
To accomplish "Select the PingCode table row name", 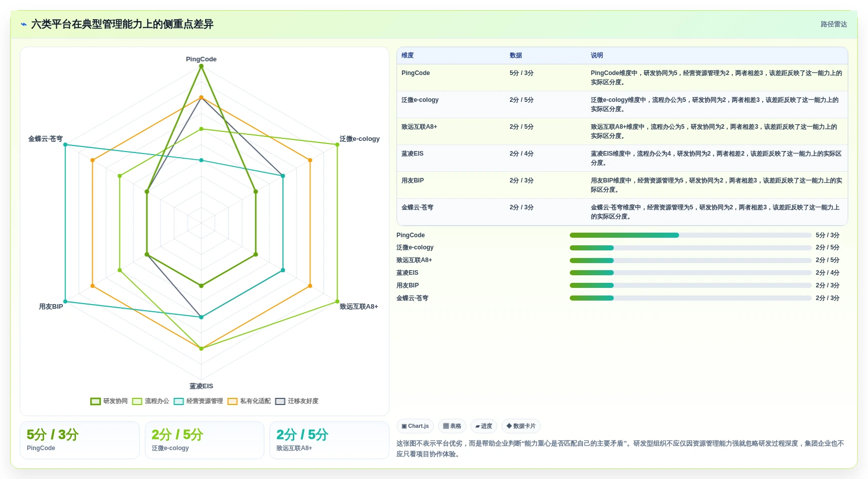I will click(x=416, y=73).
